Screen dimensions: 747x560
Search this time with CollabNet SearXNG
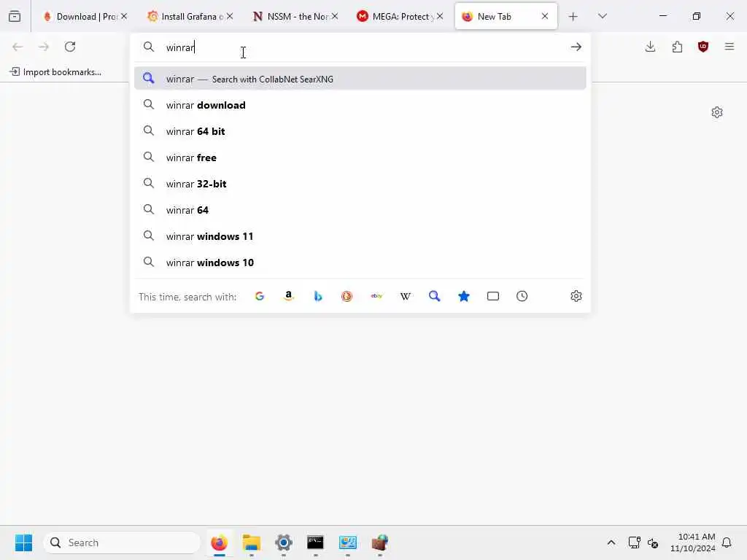[435, 296]
